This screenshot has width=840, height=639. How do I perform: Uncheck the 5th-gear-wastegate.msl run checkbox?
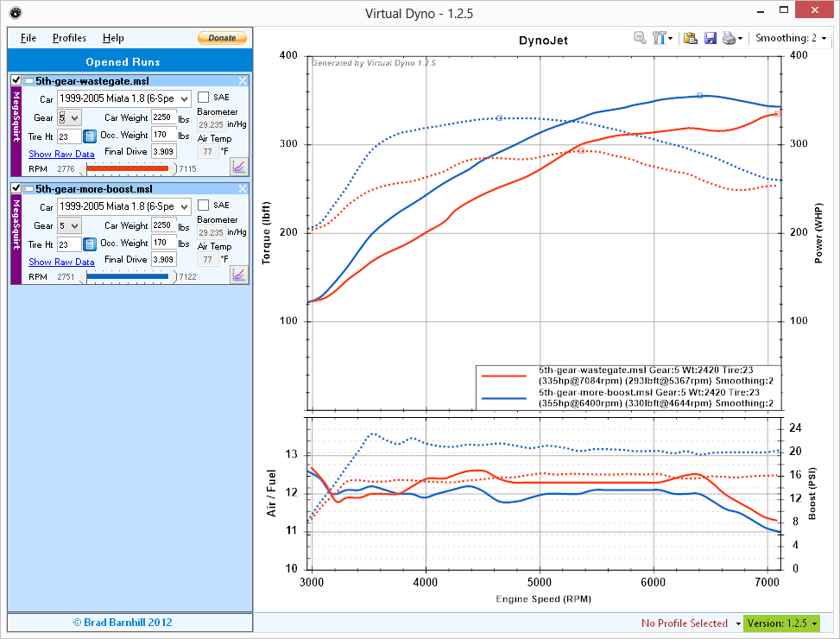[x=16, y=80]
